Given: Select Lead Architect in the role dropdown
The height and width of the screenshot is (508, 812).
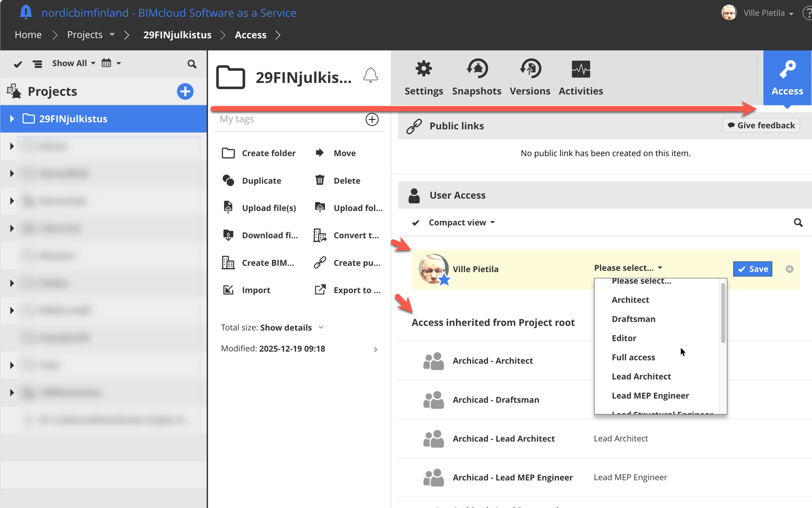Looking at the screenshot, I should [x=641, y=376].
